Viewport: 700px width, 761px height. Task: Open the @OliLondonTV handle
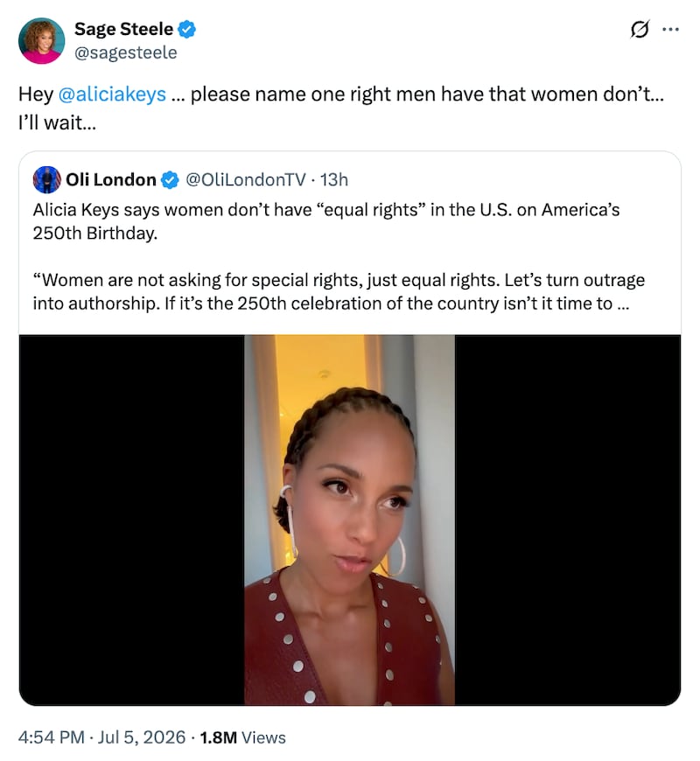pos(246,180)
